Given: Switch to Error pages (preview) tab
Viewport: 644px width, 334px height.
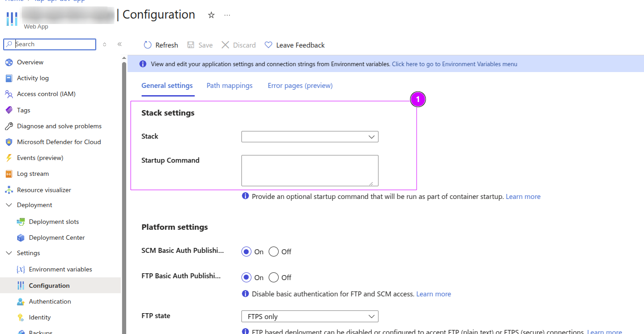Looking at the screenshot, I should pos(300,85).
